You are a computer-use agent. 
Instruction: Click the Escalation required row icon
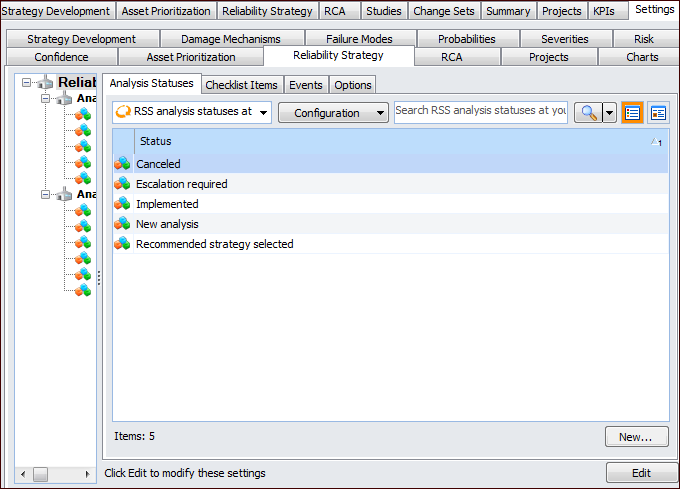click(x=122, y=184)
